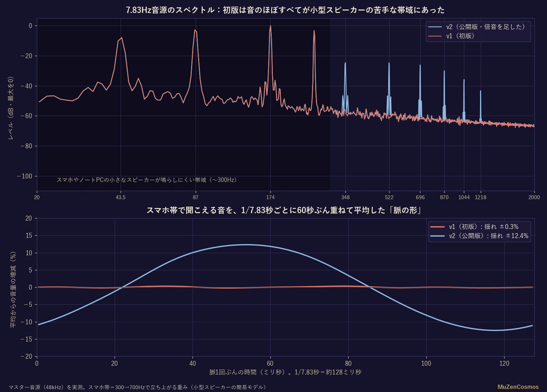Click the 348 tick label on the frequency axis
This screenshot has width=547, height=392.
coord(345,197)
